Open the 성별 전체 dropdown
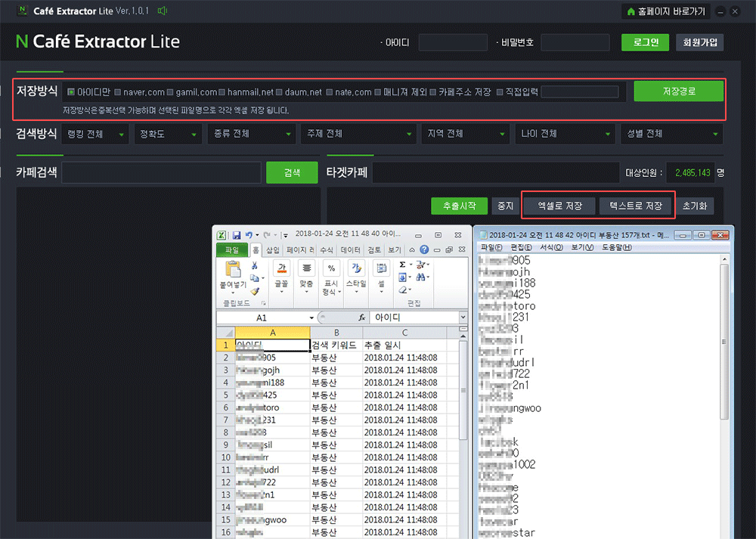 (671, 134)
